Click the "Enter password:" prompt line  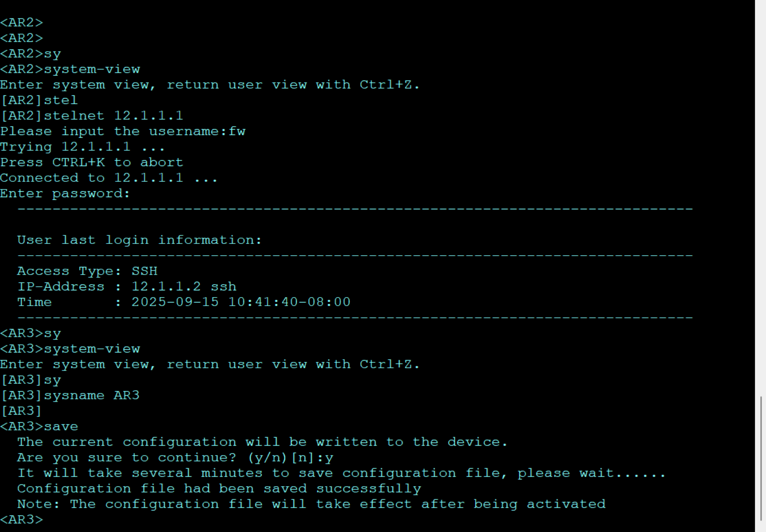pos(65,194)
